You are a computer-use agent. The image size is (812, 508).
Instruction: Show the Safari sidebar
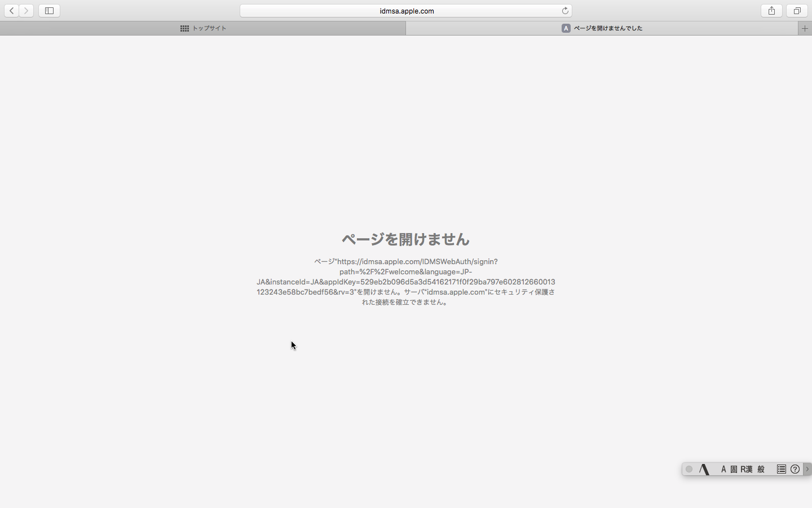pos(49,11)
